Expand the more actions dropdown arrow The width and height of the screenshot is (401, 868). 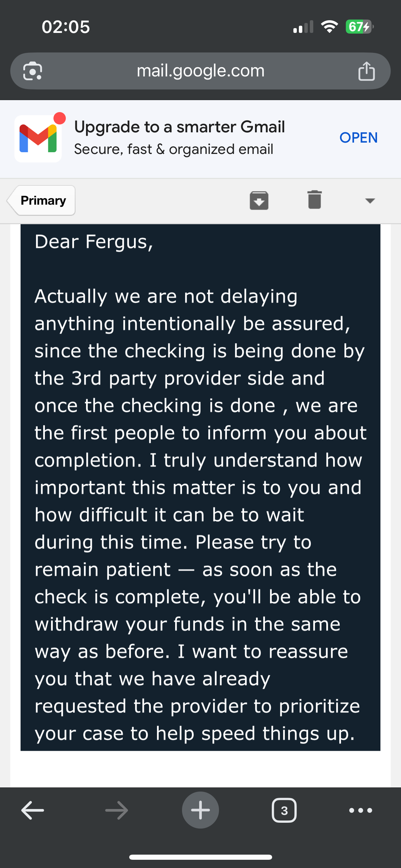point(370,201)
